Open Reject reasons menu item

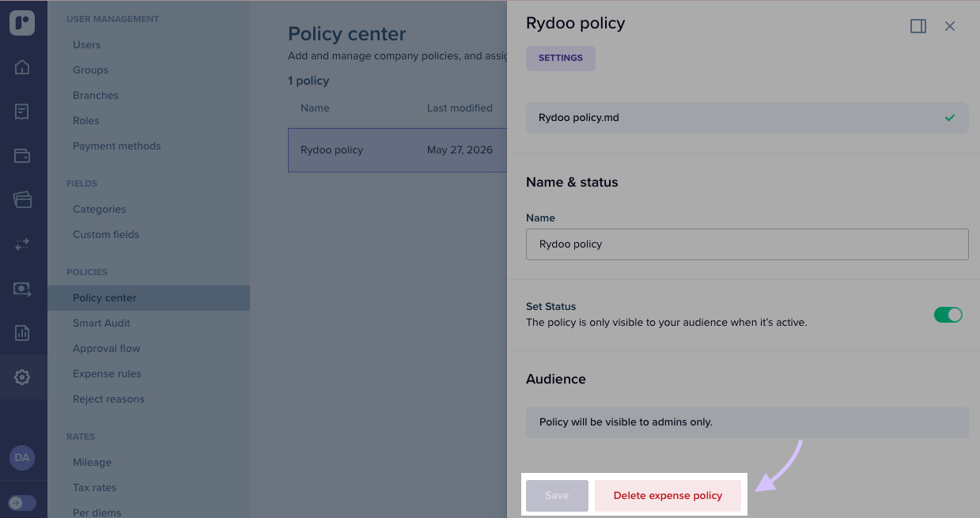click(x=109, y=399)
